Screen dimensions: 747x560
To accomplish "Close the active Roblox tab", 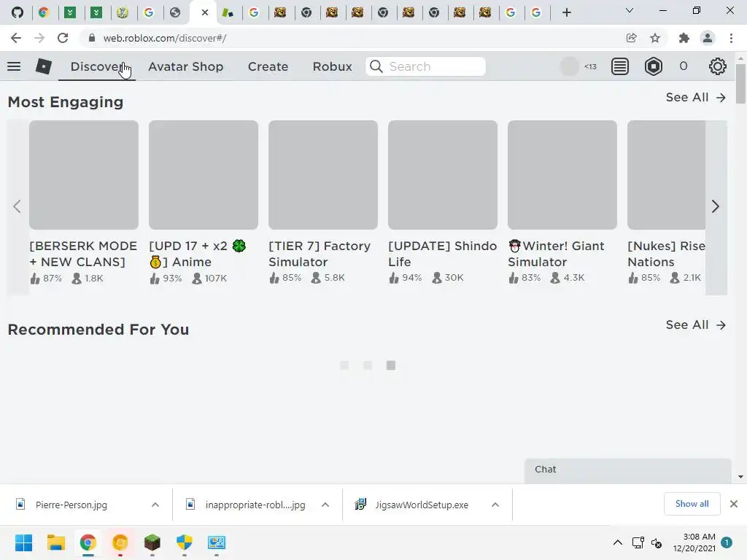I will point(205,12).
